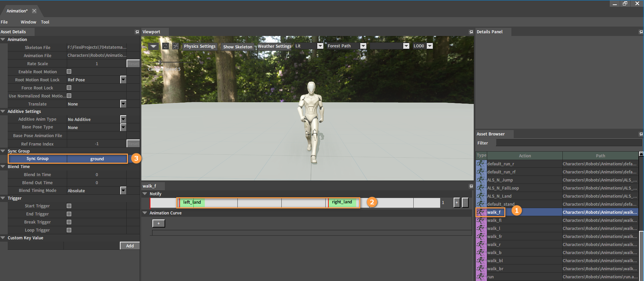Click animation icon for ALS_N_FallLoop
The height and width of the screenshot is (281, 644).
(x=481, y=188)
